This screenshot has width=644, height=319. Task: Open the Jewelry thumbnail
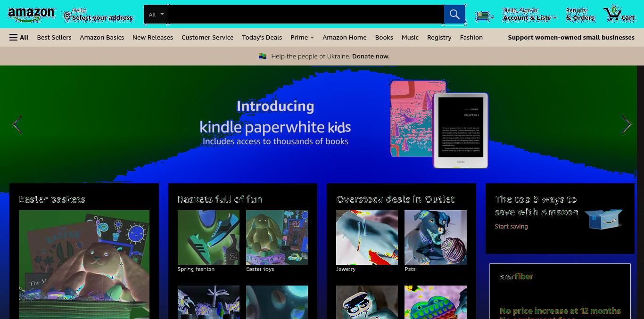click(x=367, y=237)
